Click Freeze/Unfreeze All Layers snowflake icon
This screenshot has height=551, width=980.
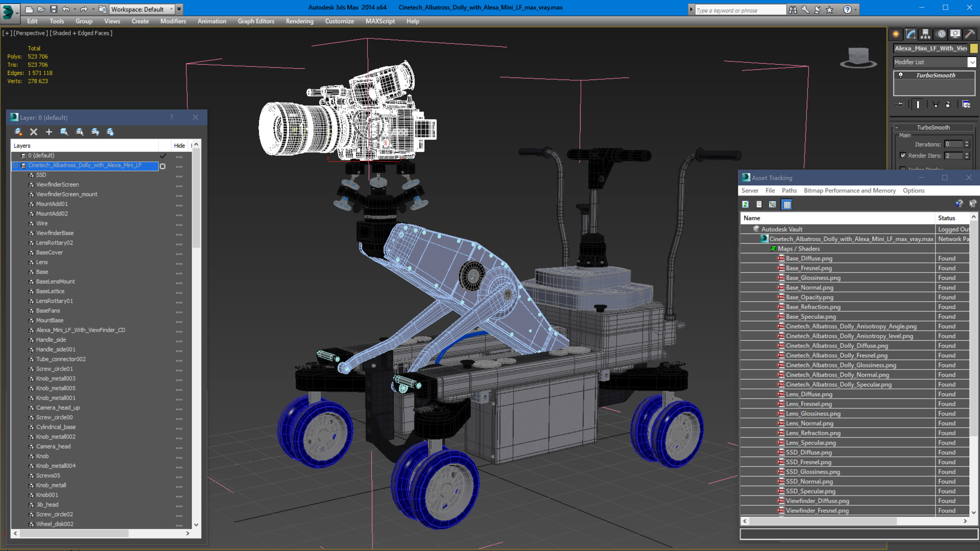coord(110,132)
